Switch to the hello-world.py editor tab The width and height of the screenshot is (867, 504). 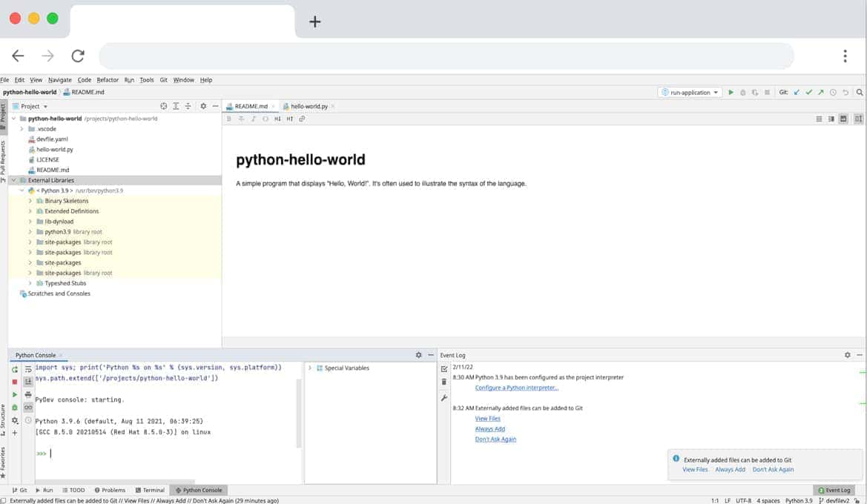point(309,106)
